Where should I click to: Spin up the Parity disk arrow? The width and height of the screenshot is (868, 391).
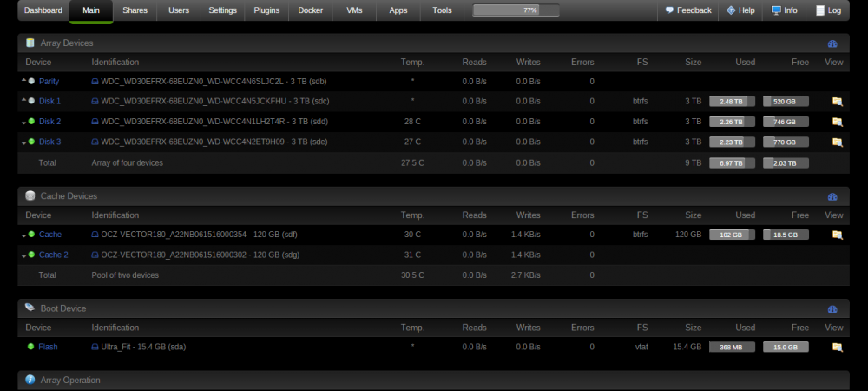click(23, 80)
